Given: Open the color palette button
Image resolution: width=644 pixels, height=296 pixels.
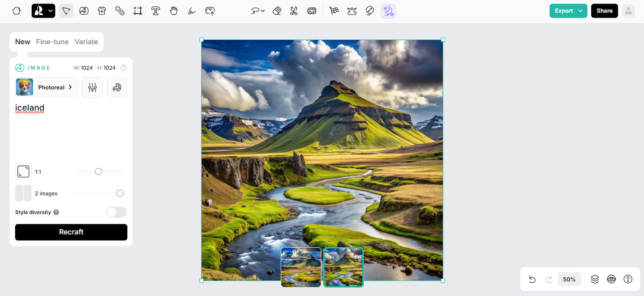Looking at the screenshot, I should click(117, 87).
